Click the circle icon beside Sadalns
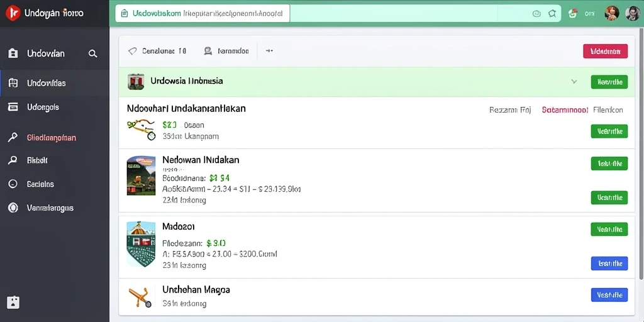This screenshot has height=322, width=644. (x=13, y=184)
